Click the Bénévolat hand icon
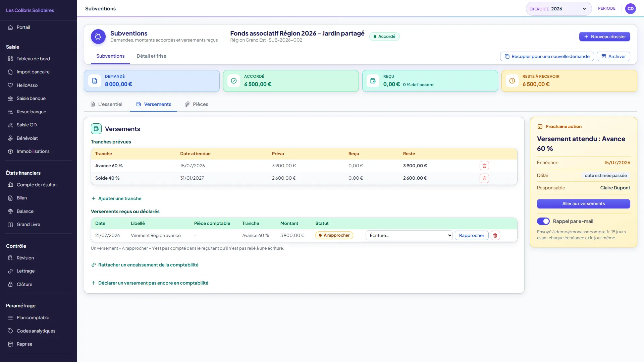 pos(10,138)
